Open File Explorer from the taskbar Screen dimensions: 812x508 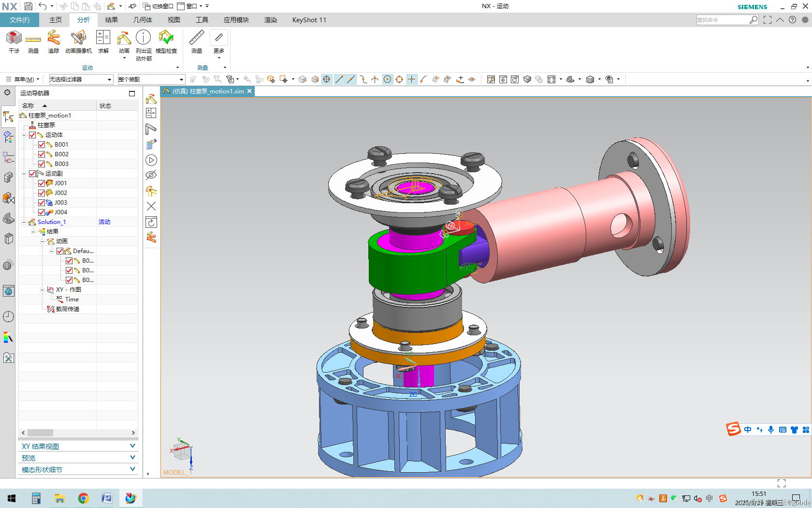[x=59, y=498]
